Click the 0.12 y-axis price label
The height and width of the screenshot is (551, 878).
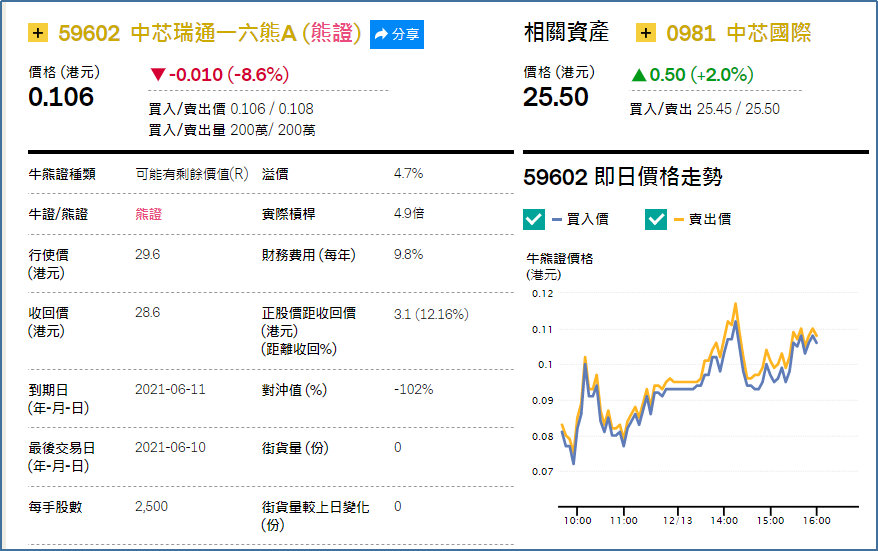tap(542, 293)
